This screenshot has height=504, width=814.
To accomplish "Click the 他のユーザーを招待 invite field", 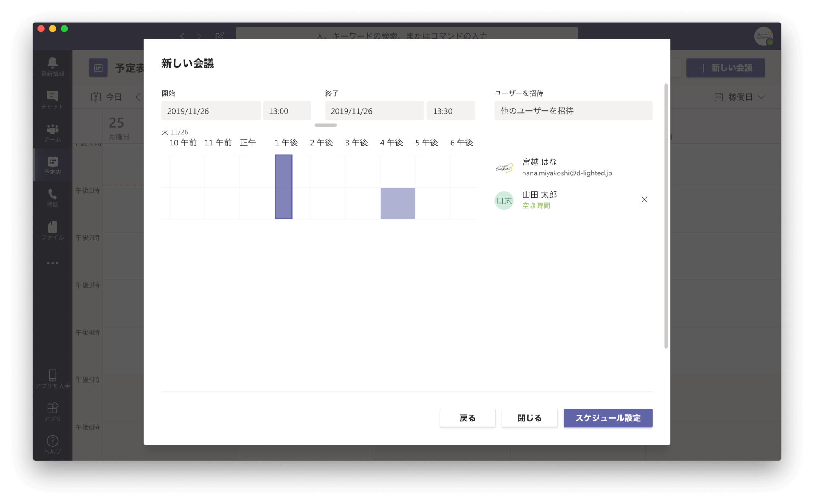I will click(x=573, y=111).
